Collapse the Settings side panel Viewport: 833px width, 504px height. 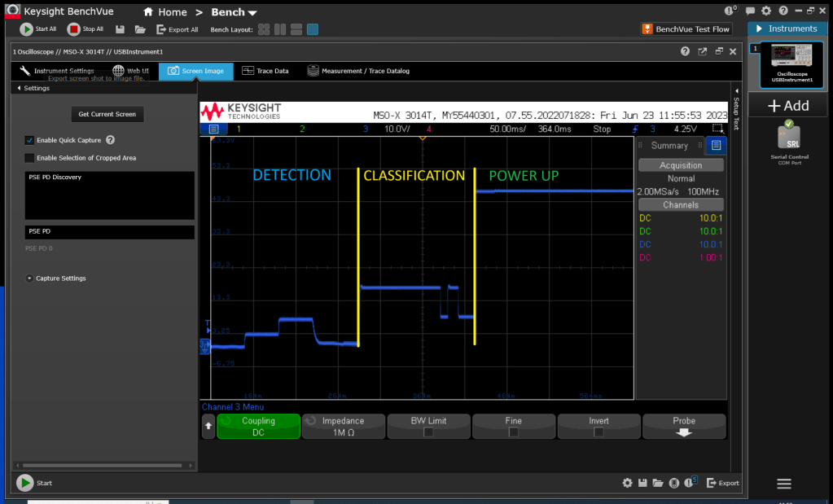tap(19, 88)
